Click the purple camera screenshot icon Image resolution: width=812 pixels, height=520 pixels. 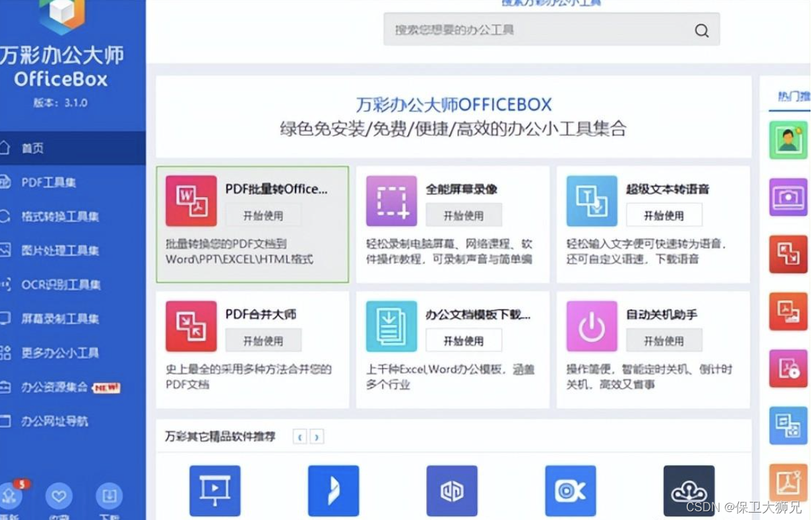tap(788, 197)
